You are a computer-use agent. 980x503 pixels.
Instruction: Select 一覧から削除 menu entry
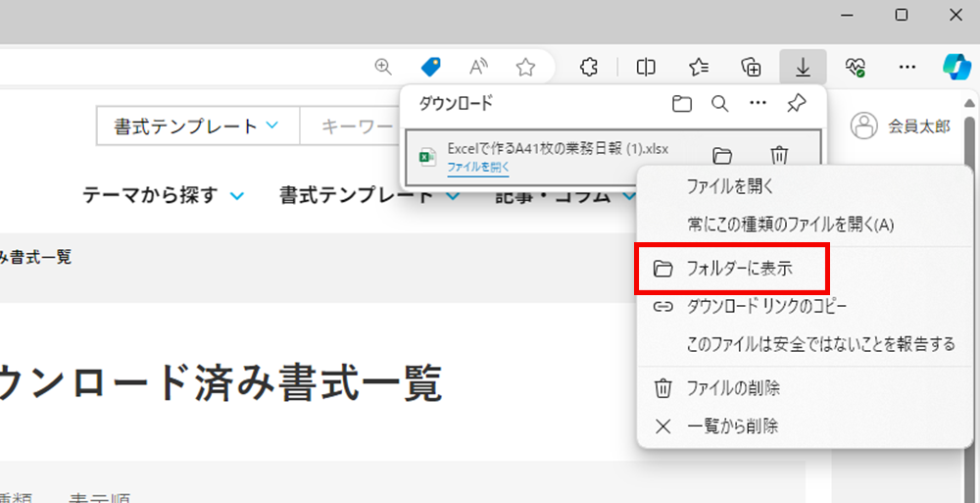(x=805, y=427)
